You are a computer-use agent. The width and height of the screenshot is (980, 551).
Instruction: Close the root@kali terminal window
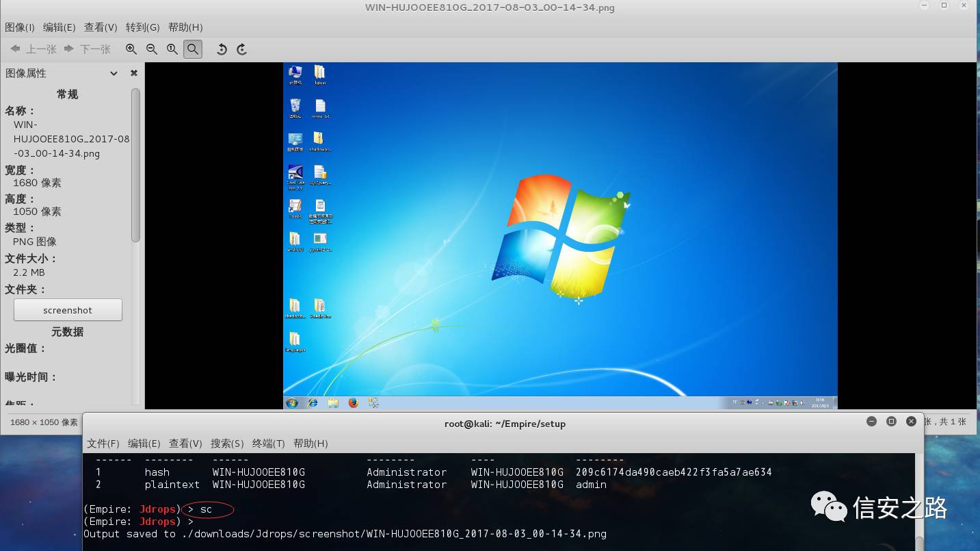coord(911,422)
